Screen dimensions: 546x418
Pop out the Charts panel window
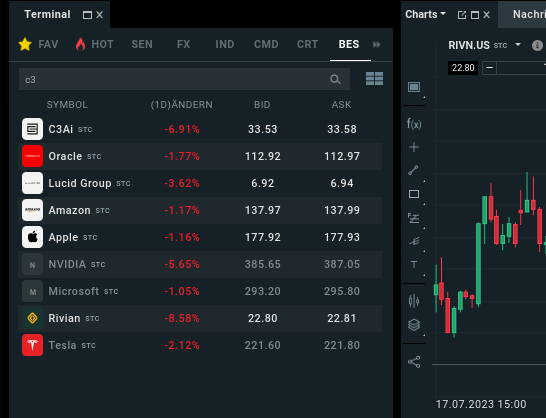tap(462, 15)
